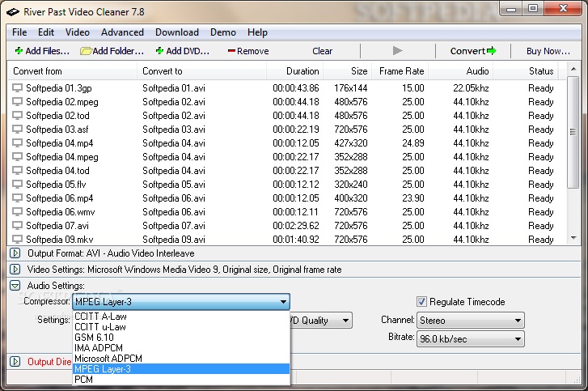Sort by Status column header
588x391 pixels.
(526, 71)
